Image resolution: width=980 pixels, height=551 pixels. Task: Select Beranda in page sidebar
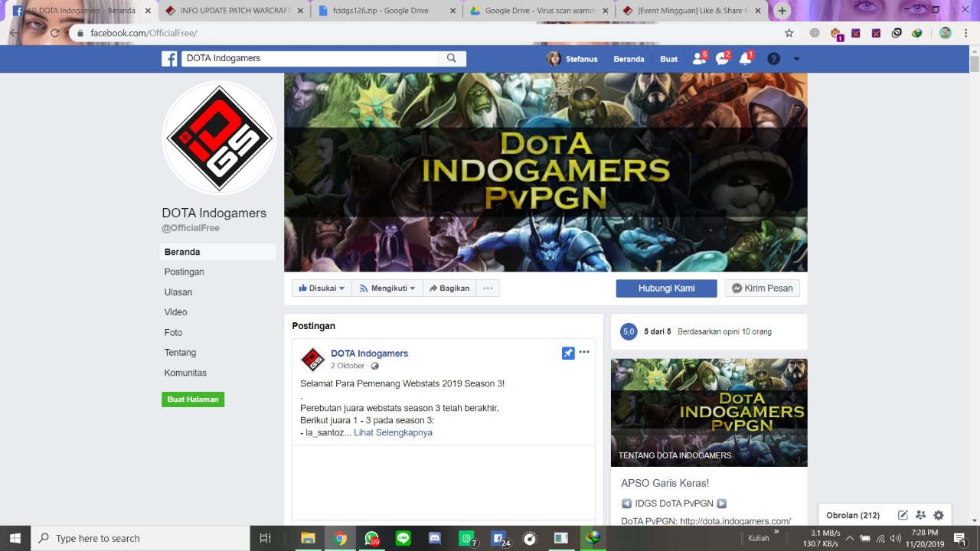tap(217, 252)
